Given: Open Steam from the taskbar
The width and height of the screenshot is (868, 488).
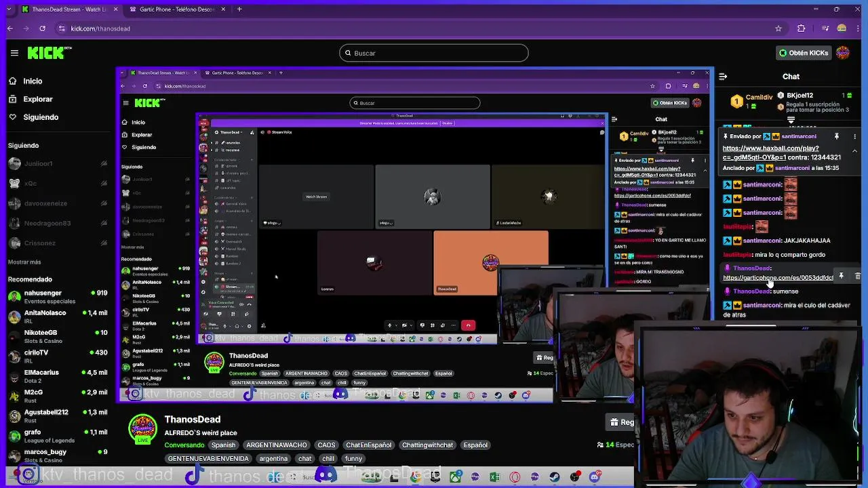Looking at the screenshot, I should [x=555, y=476].
